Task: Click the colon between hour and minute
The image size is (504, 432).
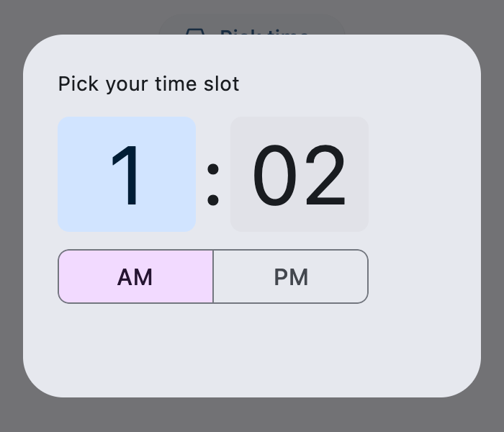Action: pos(213,184)
